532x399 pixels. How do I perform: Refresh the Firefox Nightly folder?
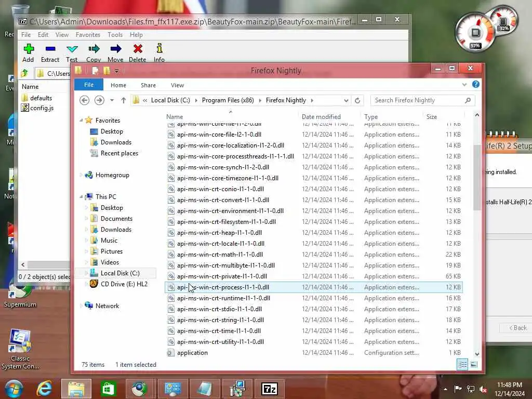357,100
